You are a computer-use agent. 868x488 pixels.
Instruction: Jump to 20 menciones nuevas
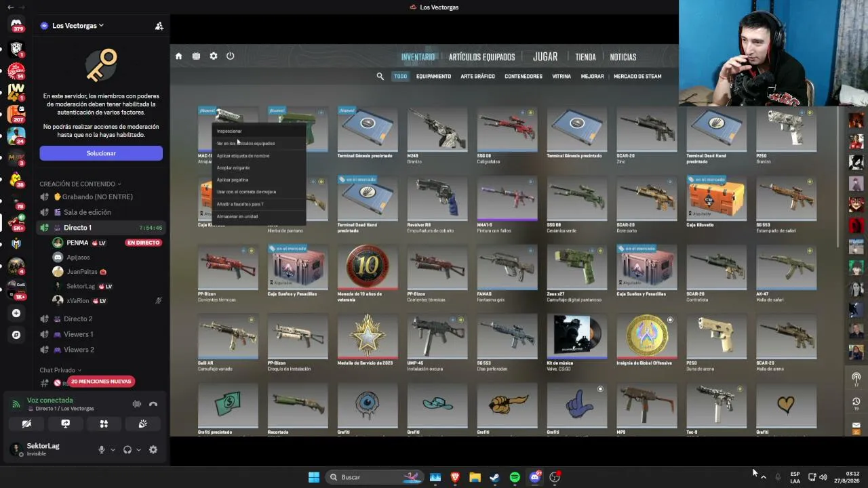[101, 382]
